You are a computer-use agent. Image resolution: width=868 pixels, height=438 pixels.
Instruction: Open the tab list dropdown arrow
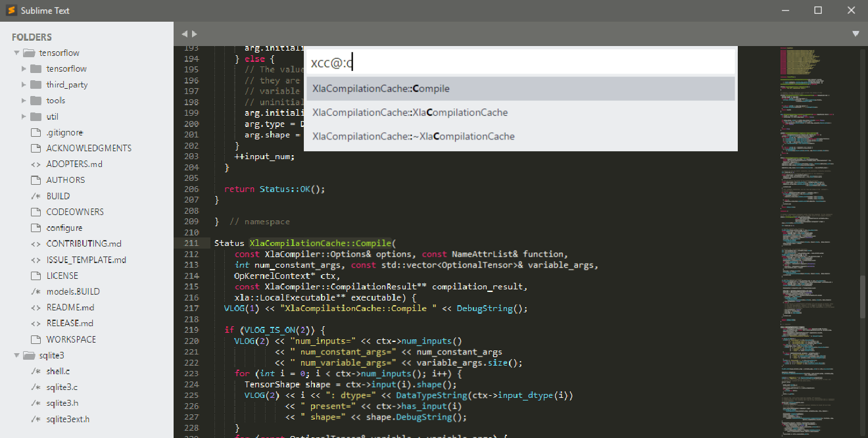[856, 34]
